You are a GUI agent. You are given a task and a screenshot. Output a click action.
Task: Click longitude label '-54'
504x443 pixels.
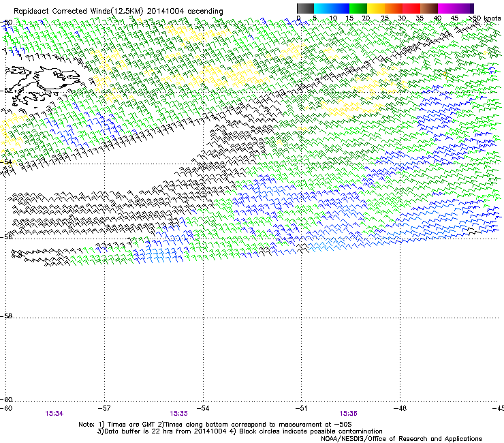pos(203,408)
